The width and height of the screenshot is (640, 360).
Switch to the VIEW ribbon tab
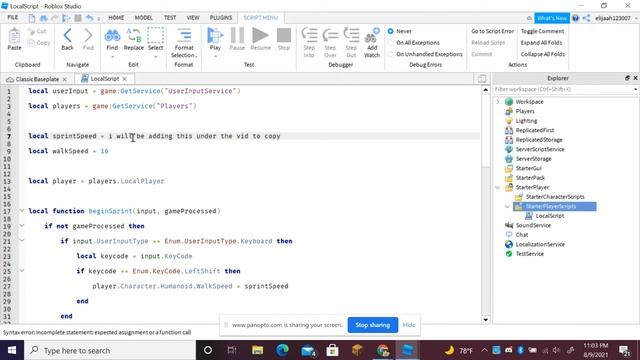(193, 18)
